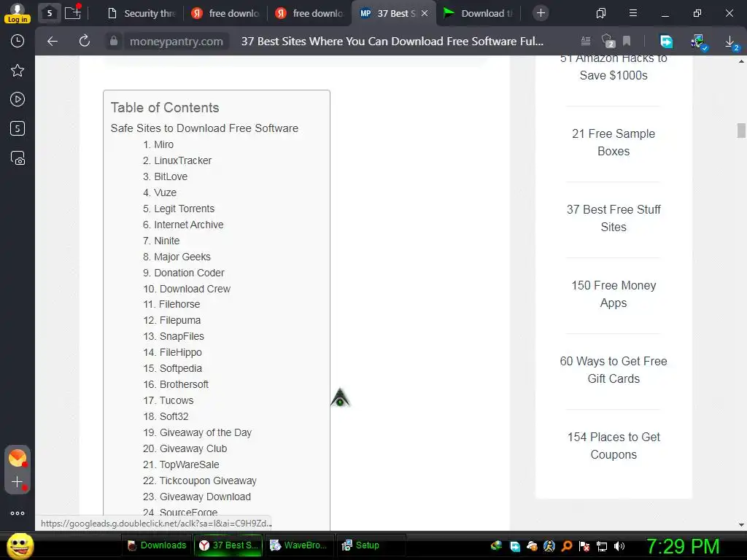Screen dimensions: 747x560
Task: Open the teal arrow extension icon
Action: [x=666, y=42]
